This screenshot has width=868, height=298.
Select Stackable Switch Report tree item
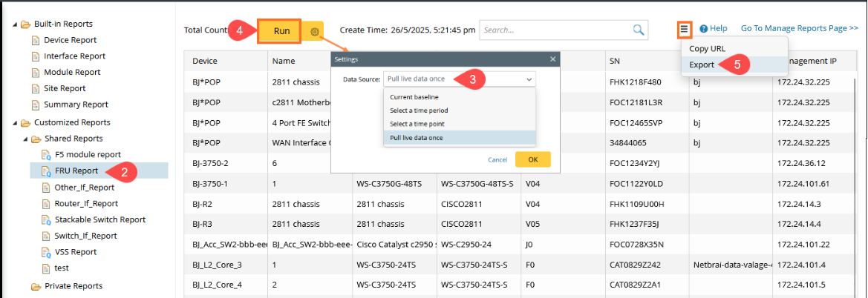pos(99,219)
